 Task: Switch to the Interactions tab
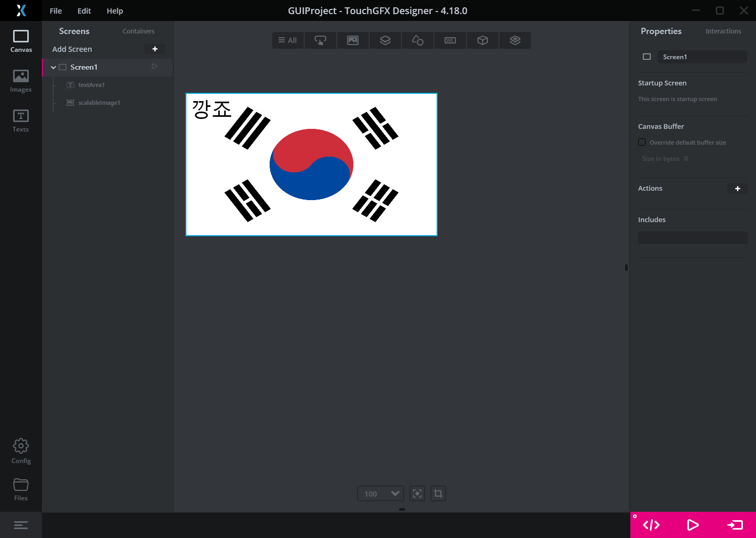pyautogui.click(x=723, y=31)
